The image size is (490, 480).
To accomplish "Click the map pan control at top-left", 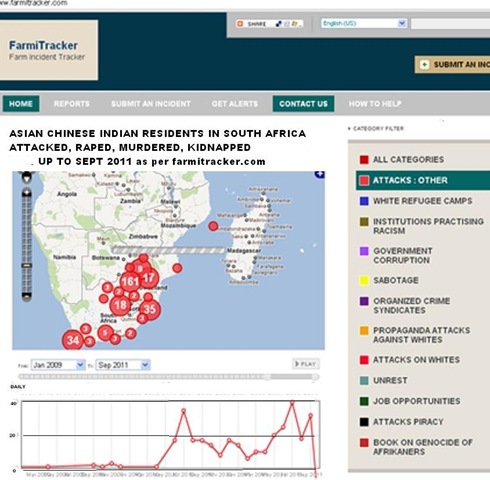I will (x=27, y=177).
